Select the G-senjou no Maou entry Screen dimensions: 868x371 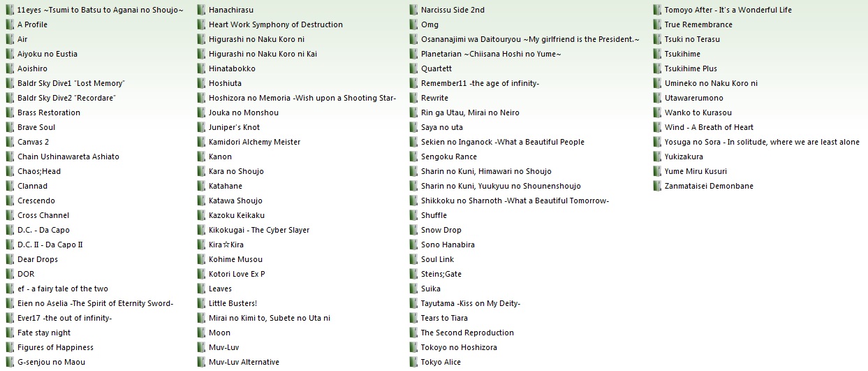[51, 362]
